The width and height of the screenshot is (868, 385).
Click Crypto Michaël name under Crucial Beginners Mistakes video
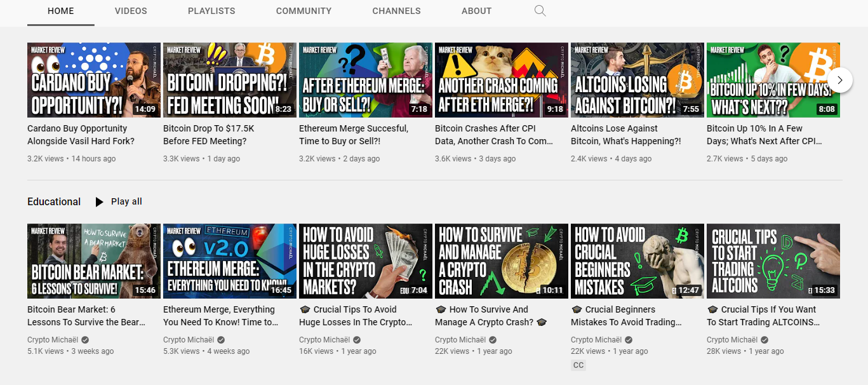596,340
